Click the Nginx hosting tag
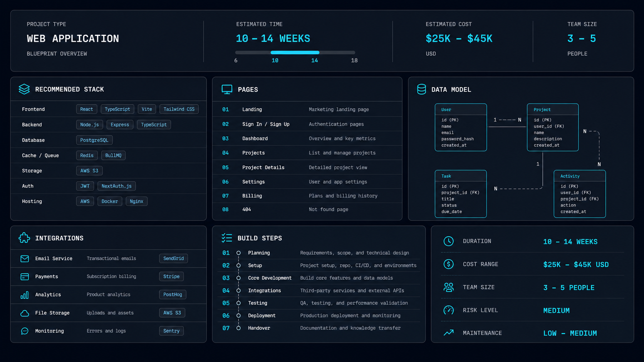This screenshot has width=644, height=362. (x=137, y=201)
